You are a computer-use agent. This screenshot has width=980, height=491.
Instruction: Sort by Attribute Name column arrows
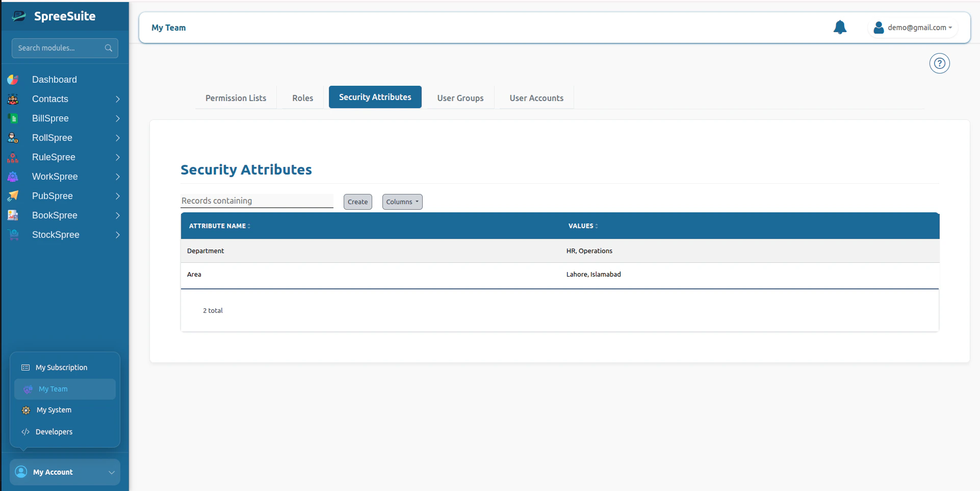click(249, 226)
